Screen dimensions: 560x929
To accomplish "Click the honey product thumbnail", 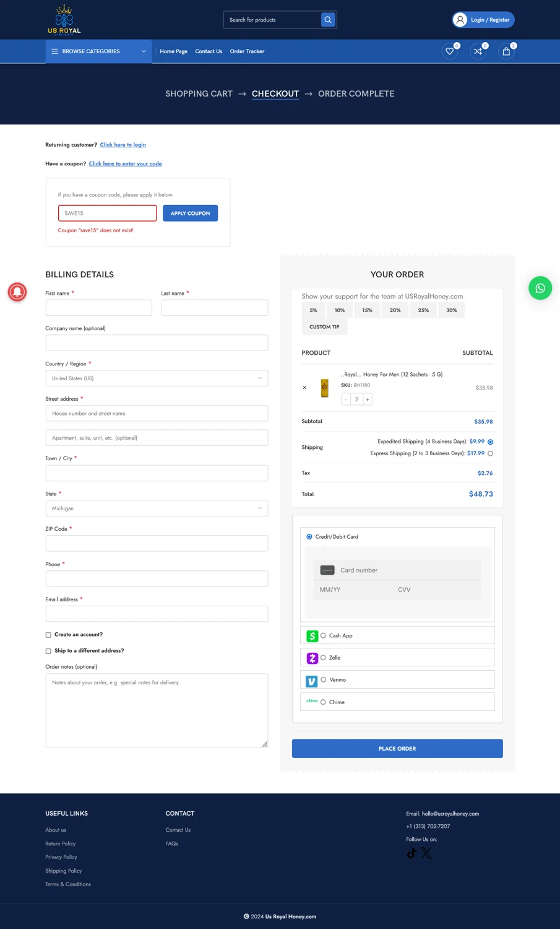I will [x=324, y=388].
